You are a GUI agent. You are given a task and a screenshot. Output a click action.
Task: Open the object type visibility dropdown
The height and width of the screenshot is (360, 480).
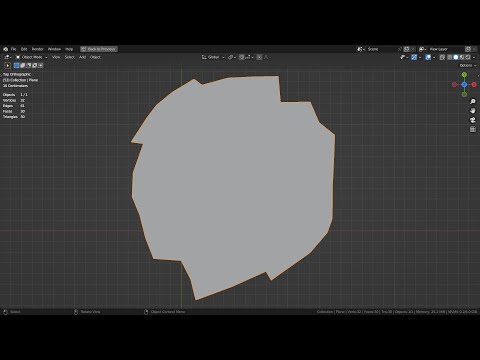[404, 57]
